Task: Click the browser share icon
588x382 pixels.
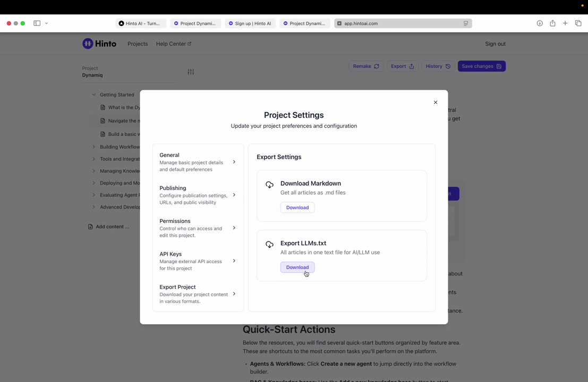Action: 552,23
